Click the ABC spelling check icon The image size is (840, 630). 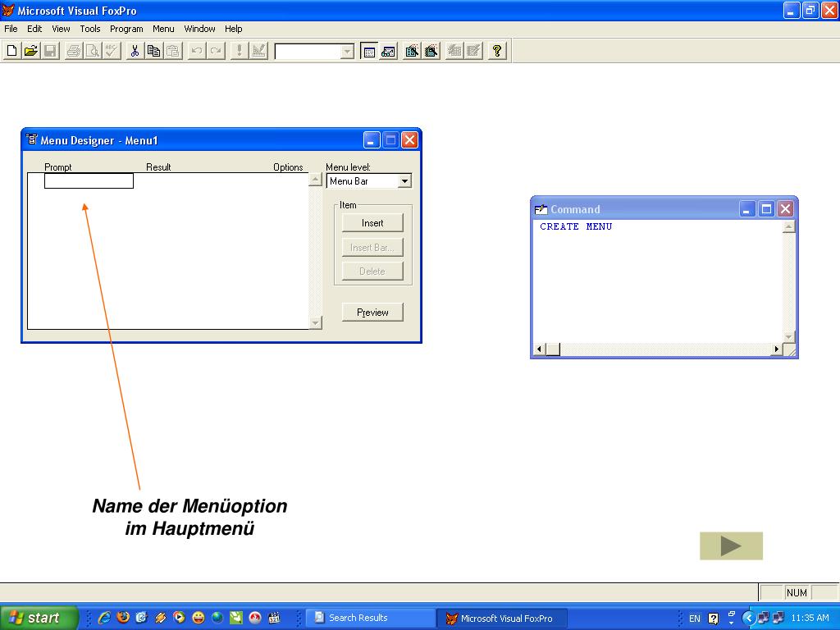click(x=112, y=51)
